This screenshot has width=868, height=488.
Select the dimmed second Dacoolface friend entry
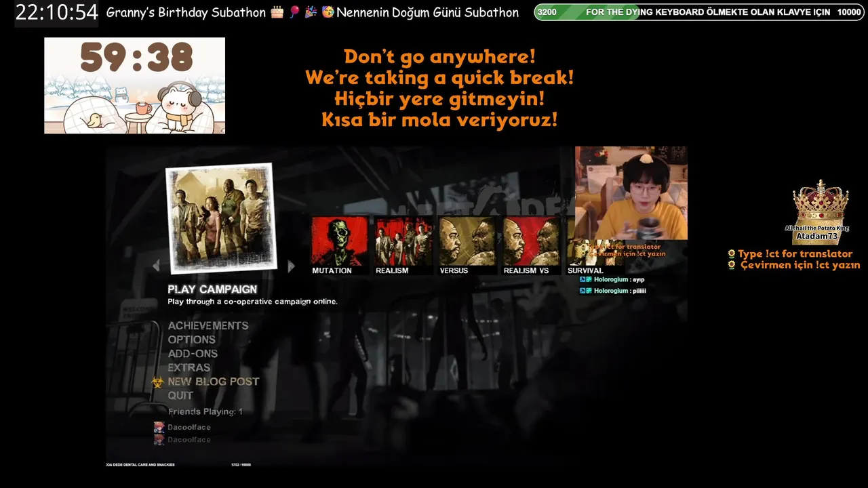182,440
